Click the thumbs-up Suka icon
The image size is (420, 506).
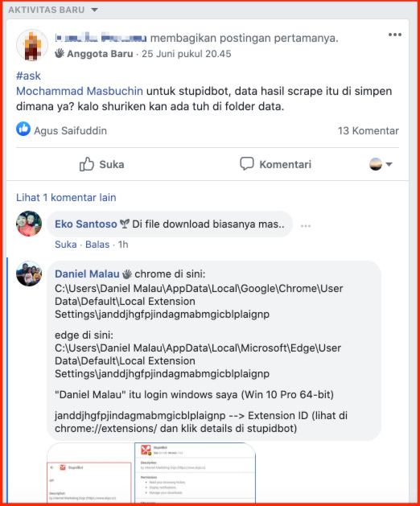point(87,164)
